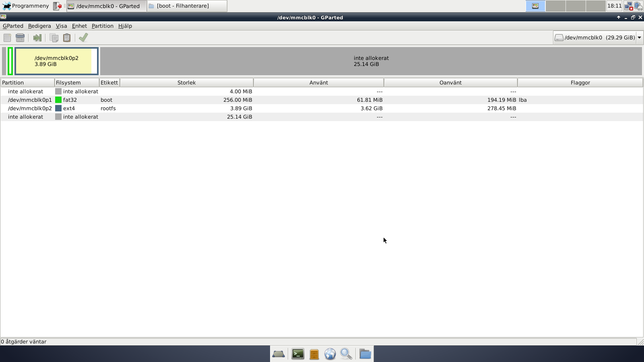Select the yellow /dev/mmcblk0p2 graphic block
Viewport: 644px width, 362px height.
56,61
